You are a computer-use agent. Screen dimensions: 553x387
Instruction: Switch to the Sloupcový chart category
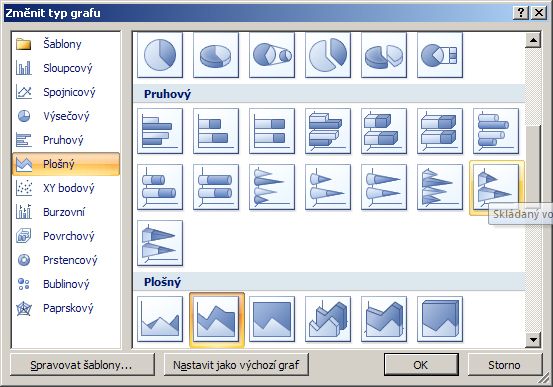[66, 68]
